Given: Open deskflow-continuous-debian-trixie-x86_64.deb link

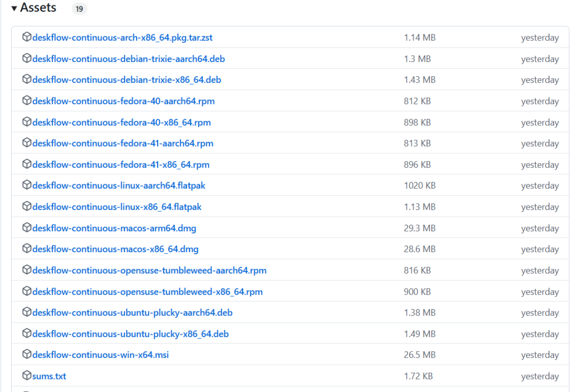Looking at the screenshot, I should click(127, 80).
